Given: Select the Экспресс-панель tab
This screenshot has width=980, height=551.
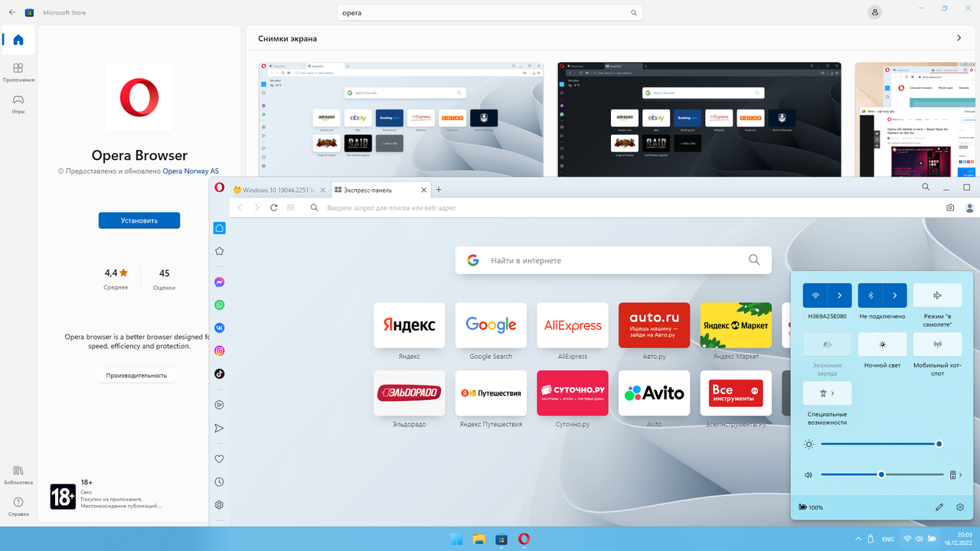Looking at the screenshot, I should tap(380, 189).
